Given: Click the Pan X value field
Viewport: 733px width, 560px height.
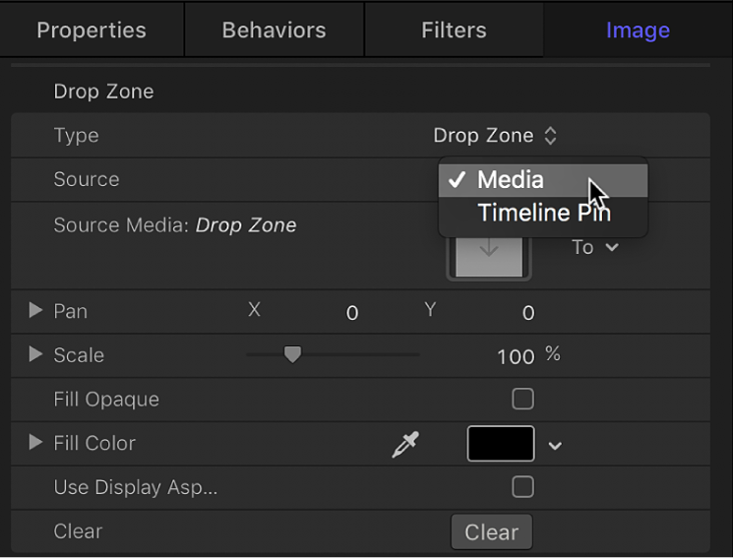Looking at the screenshot, I should pos(351,313).
